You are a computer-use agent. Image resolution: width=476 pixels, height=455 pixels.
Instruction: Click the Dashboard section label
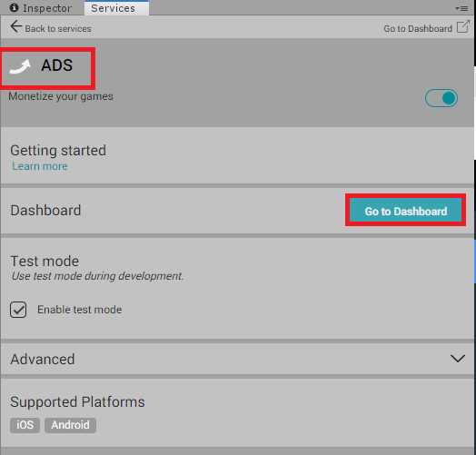pyautogui.click(x=45, y=211)
